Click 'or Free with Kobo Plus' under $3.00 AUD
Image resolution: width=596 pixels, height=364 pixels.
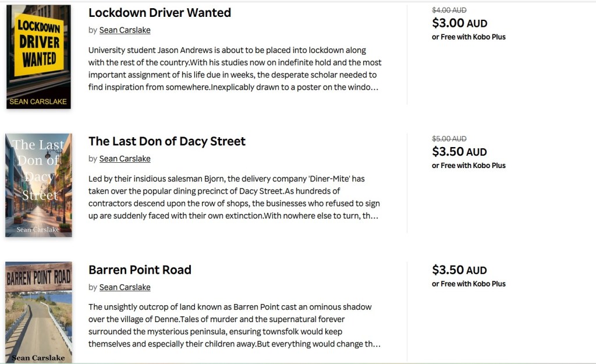[469, 37]
